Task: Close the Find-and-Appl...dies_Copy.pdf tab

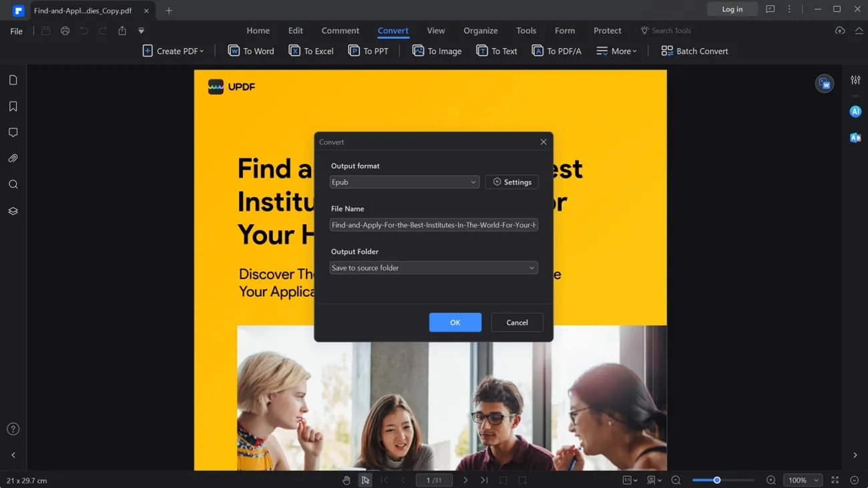Action: 146,11
